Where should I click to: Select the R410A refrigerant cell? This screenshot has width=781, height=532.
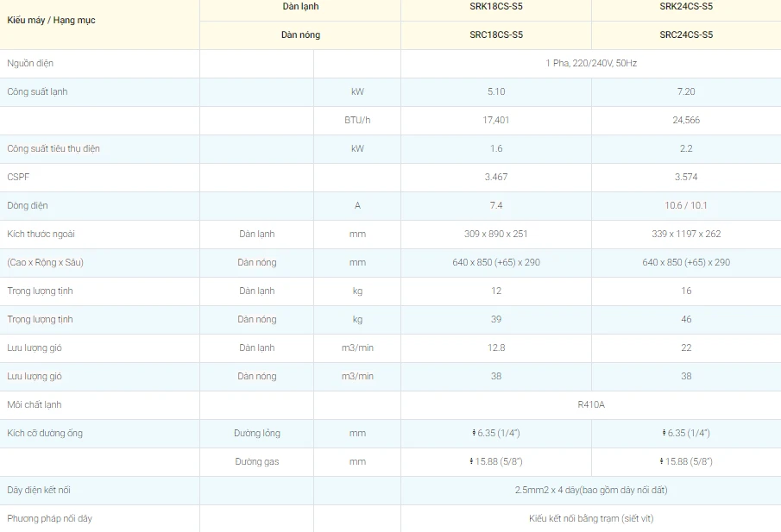pos(590,404)
